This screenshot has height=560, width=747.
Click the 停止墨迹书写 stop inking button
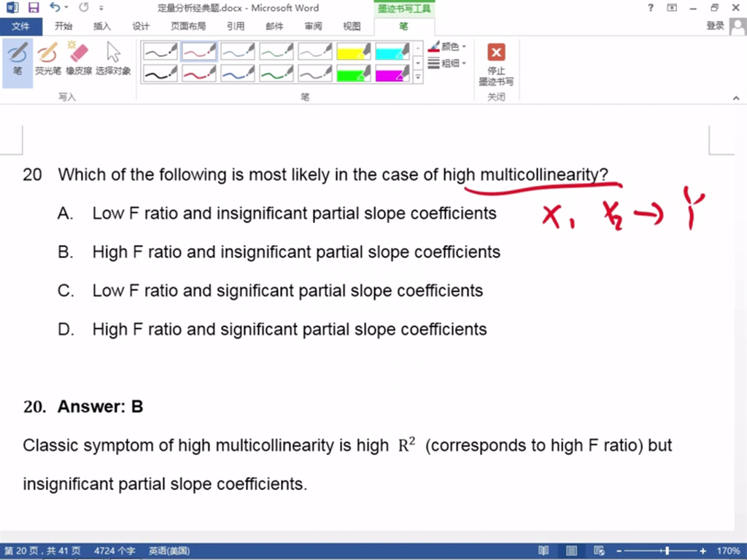point(496,63)
